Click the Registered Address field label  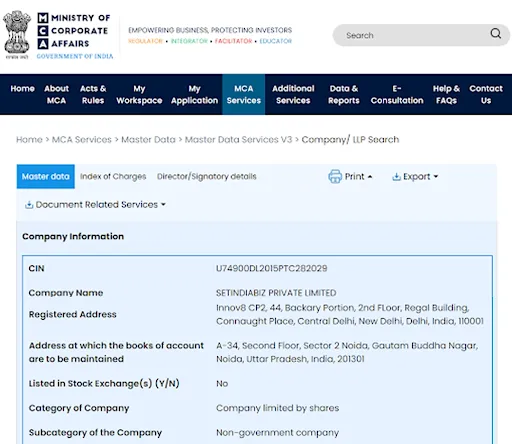73,314
